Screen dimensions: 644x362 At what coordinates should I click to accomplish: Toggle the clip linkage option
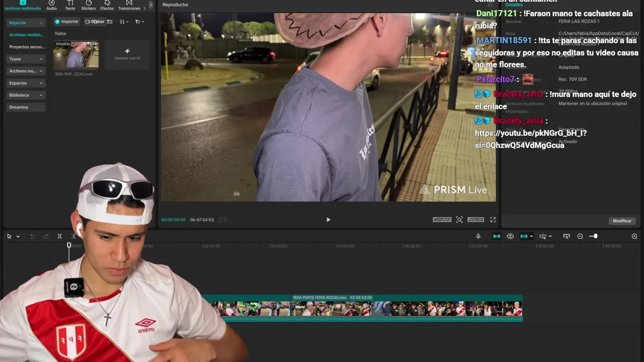tap(524, 236)
